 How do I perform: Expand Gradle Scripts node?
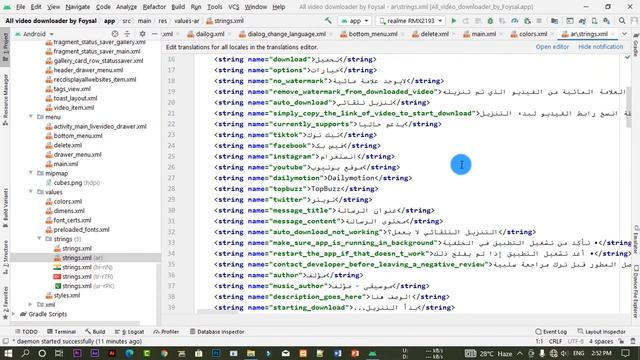14,314
